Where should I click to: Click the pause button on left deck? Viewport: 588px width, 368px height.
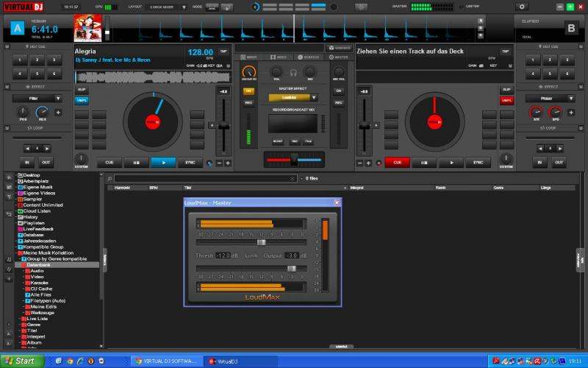tap(136, 163)
